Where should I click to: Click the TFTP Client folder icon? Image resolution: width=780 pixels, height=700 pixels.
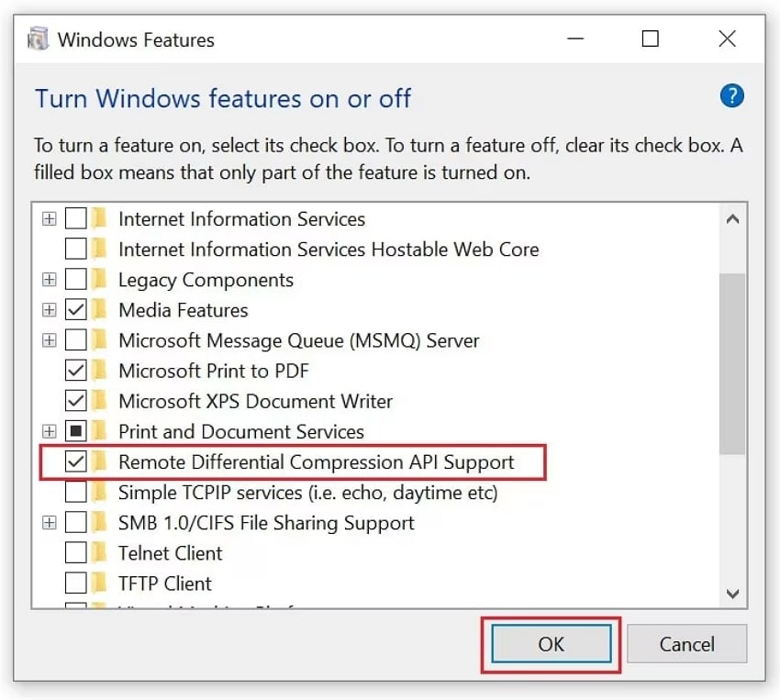(100, 583)
